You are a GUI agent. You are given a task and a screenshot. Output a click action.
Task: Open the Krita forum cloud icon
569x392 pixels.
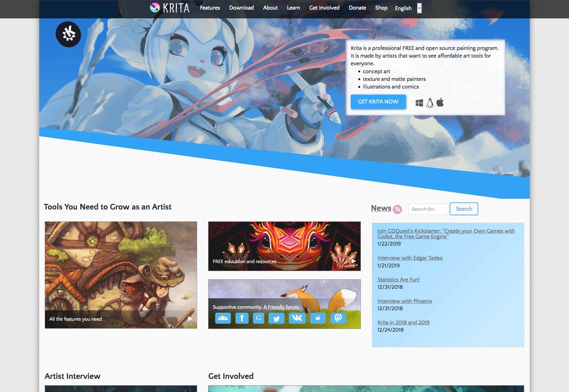(223, 318)
